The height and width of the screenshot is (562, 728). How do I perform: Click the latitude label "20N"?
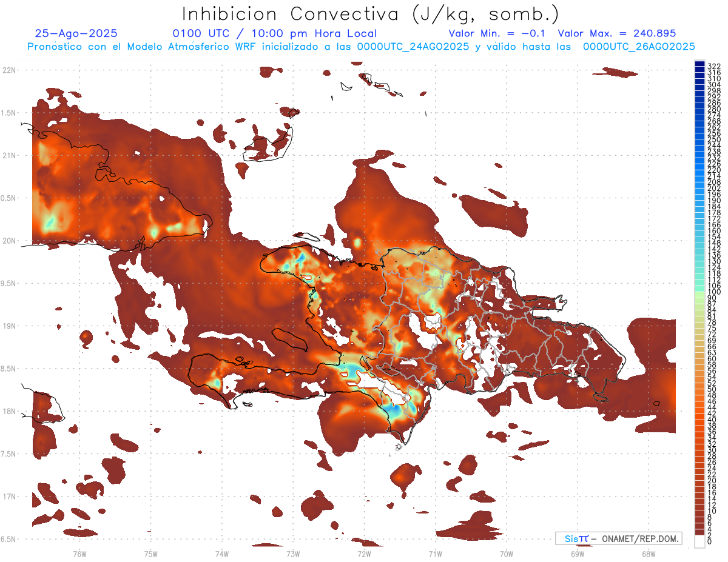9,241
